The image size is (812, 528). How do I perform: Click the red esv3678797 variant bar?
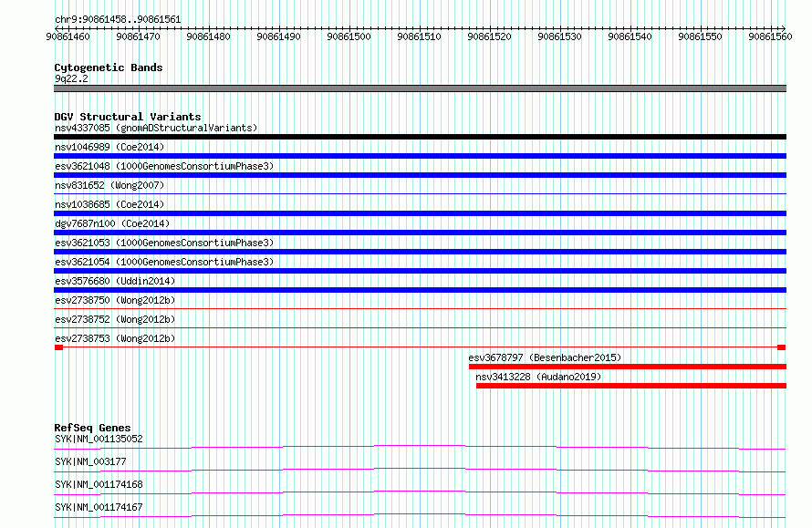tap(628, 367)
